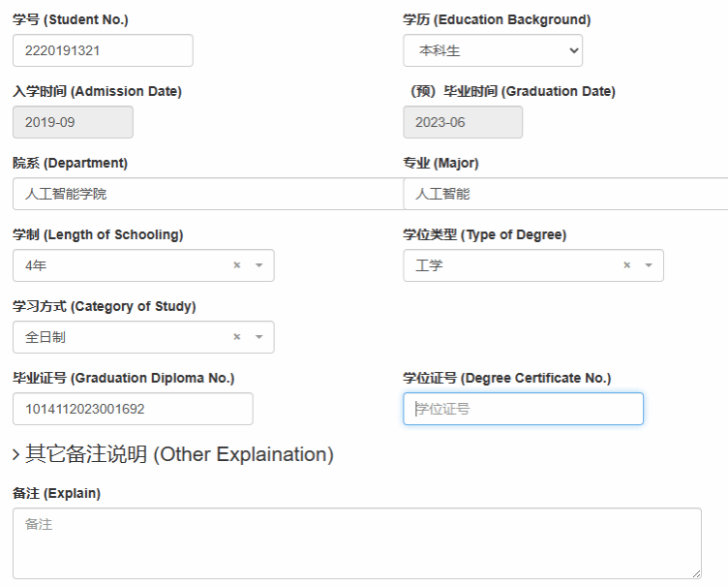Click the Graduation Date field
The height and width of the screenshot is (586, 728).
click(x=463, y=122)
